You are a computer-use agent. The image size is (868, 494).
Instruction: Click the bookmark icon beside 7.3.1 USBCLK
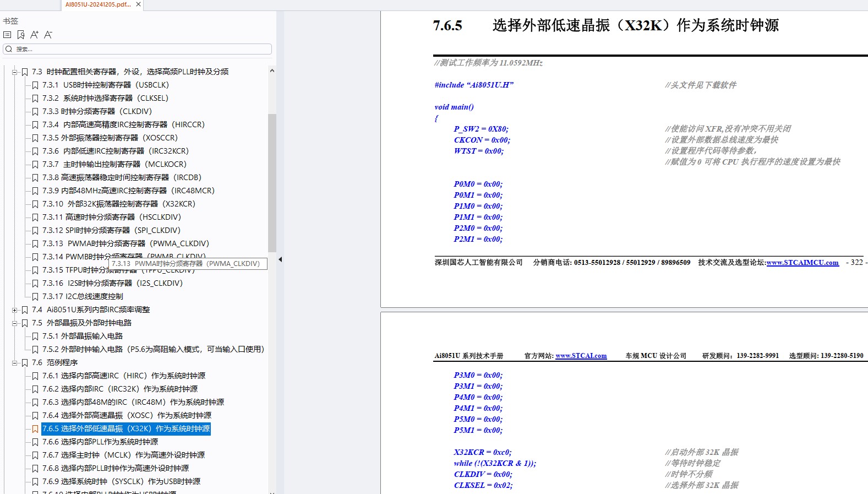tap(35, 85)
